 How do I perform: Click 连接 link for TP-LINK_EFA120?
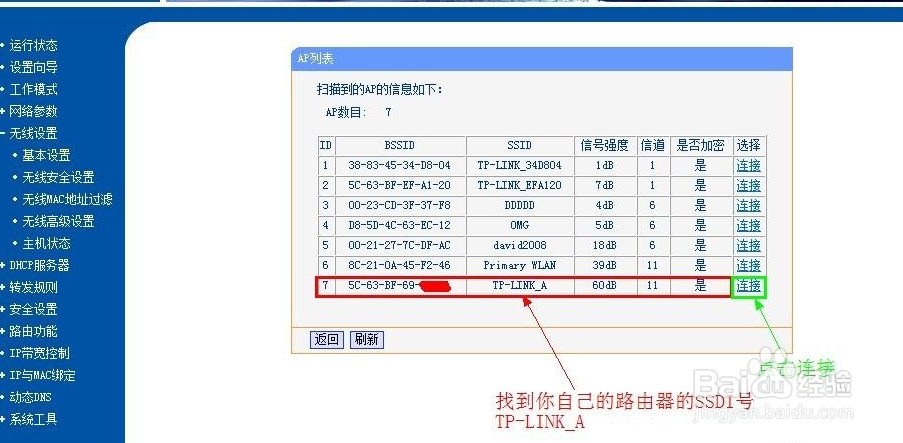pyautogui.click(x=749, y=185)
